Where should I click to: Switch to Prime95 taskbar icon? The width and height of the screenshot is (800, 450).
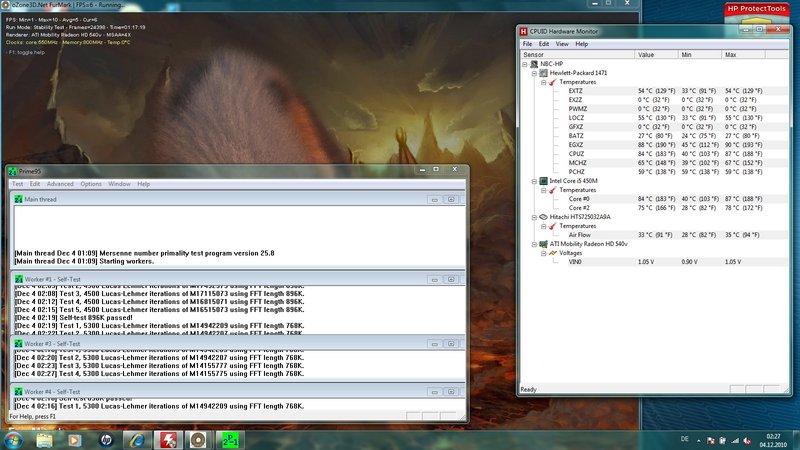(x=230, y=440)
